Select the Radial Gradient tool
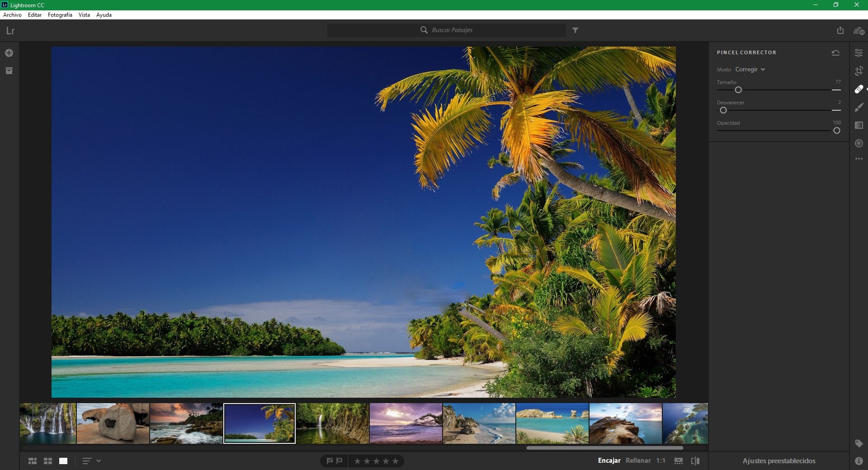 point(859,143)
